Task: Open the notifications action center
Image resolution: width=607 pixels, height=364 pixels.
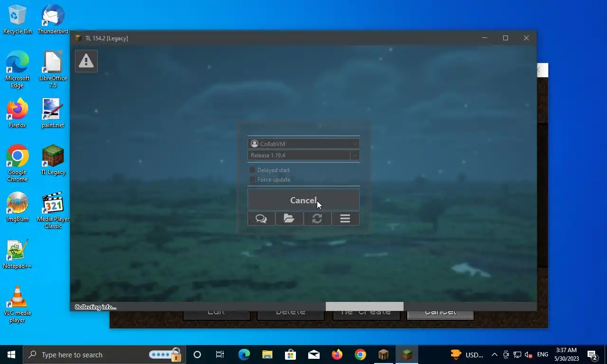Action: (592, 355)
